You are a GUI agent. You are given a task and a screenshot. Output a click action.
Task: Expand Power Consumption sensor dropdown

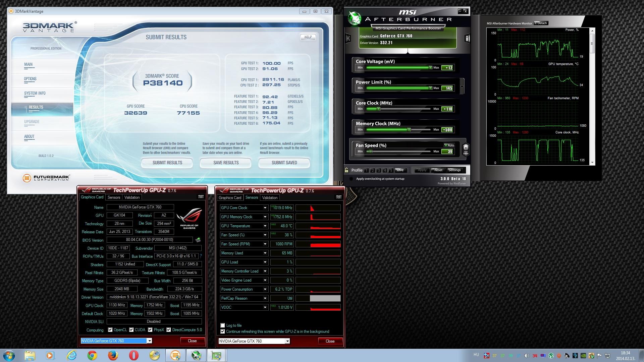click(265, 289)
